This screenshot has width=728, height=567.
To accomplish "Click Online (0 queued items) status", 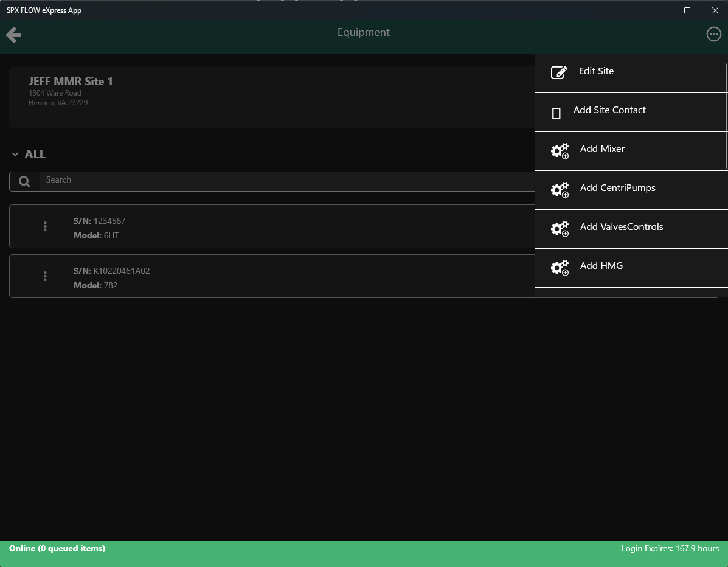I will point(57,548).
